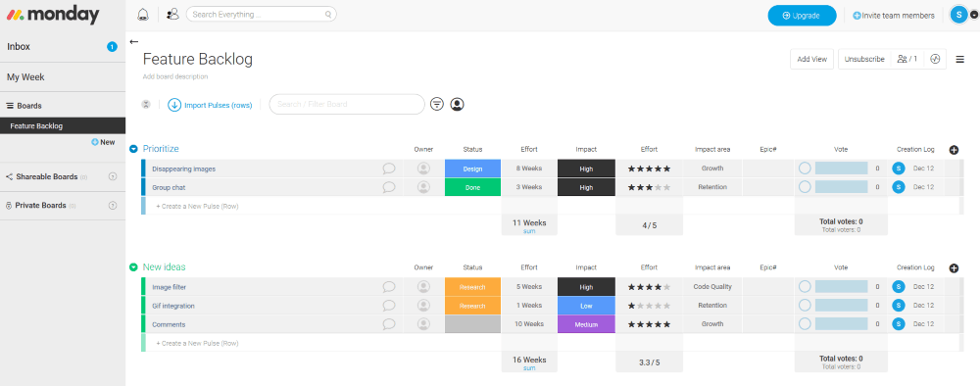Click Unsubscribe button
Screen dimensions: 980x386
(863, 59)
